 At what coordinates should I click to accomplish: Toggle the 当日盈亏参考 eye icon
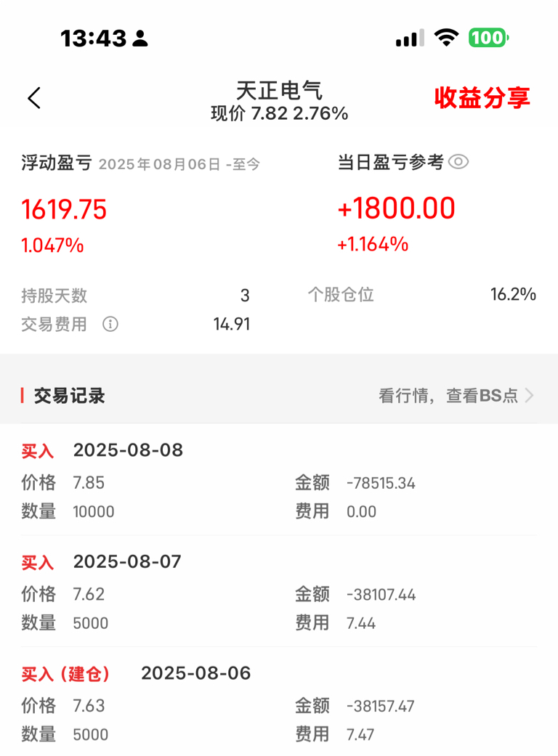pyautogui.click(x=458, y=162)
